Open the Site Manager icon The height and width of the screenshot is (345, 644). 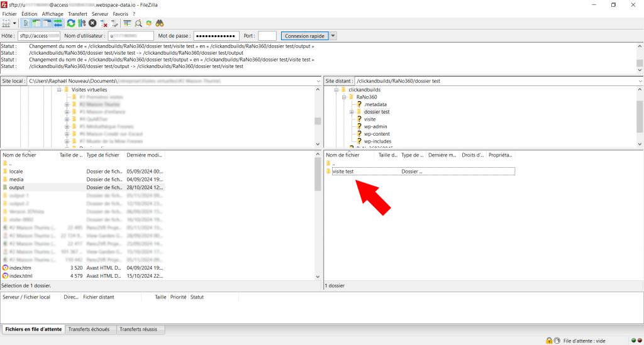point(6,23)
